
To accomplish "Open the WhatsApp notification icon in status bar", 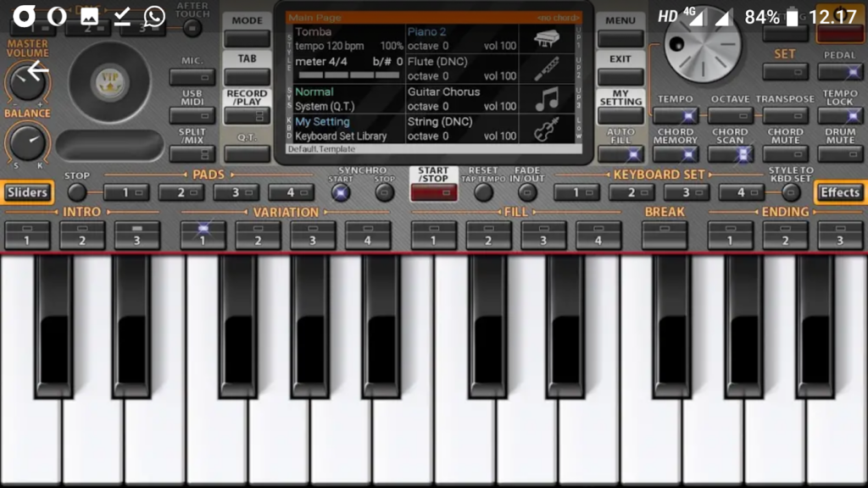I will [154, 16].
